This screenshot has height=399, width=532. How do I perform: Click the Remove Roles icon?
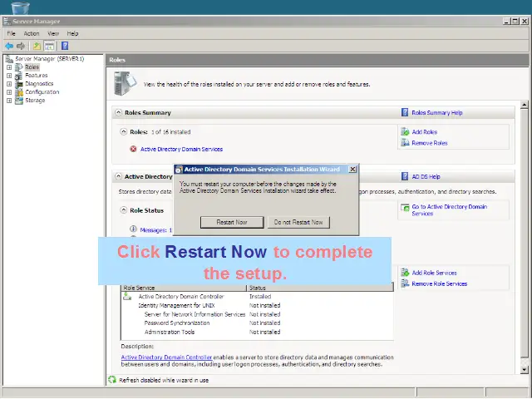click(x=405, y=143)
